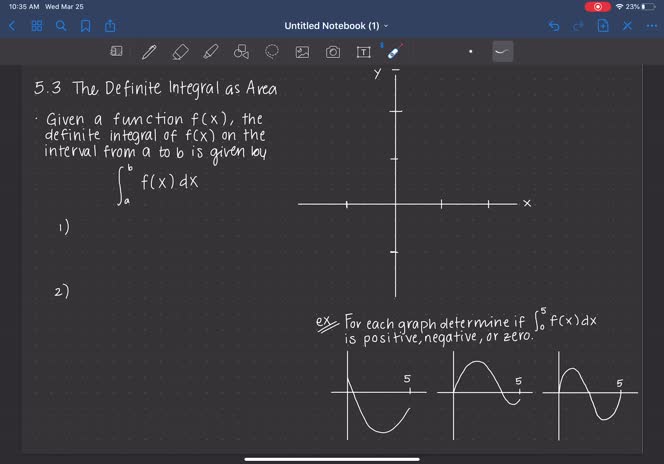Screen dimensions: 664x464
Task: Activate the Laser pointer tool
Action: click(394, 52)
